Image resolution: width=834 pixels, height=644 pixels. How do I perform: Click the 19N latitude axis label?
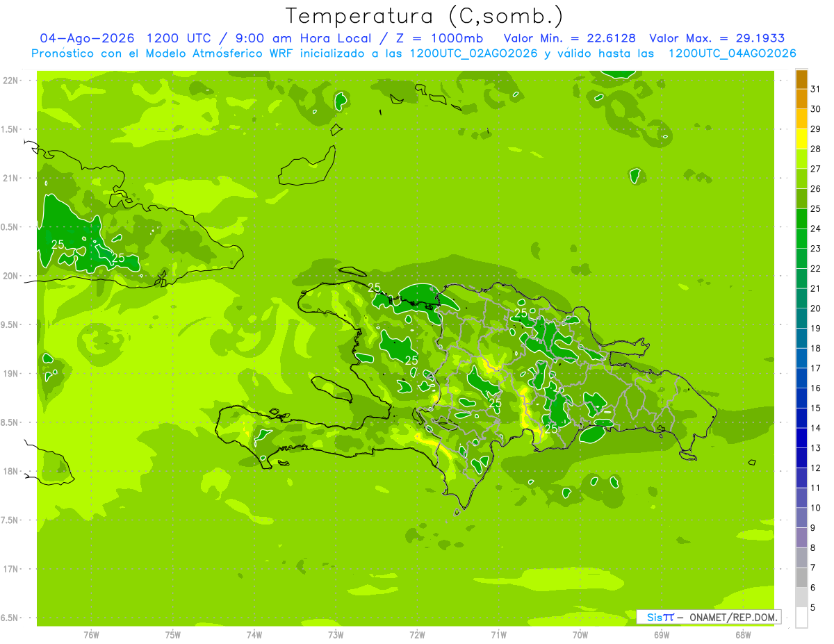[9, 374]
